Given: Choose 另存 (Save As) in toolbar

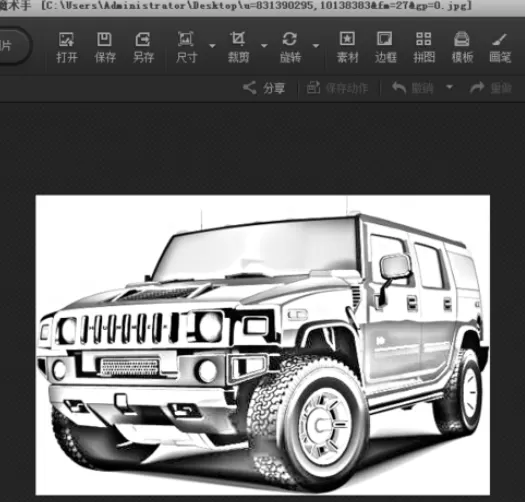Looking at the screenshot, I should [143, 48].
